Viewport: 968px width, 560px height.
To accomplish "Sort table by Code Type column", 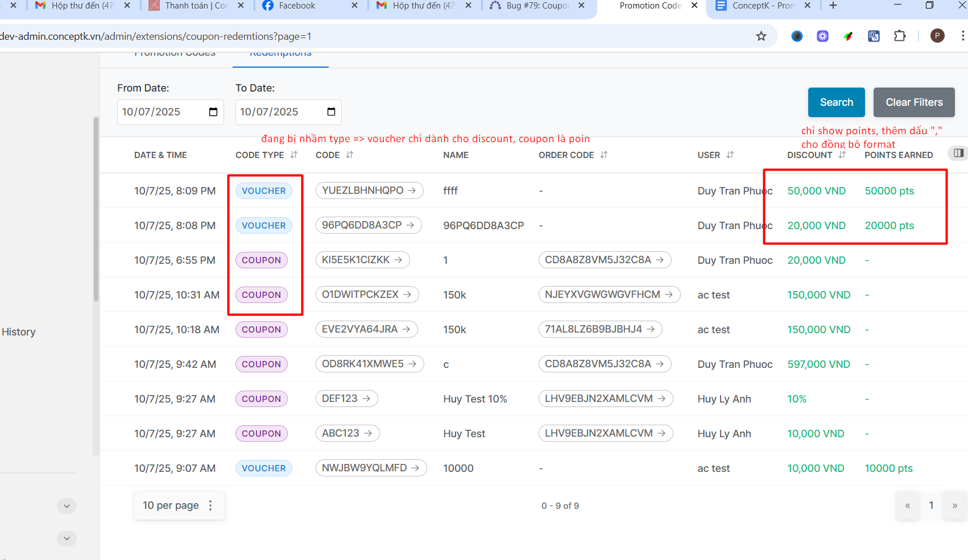I will click(x=293, y=155).
